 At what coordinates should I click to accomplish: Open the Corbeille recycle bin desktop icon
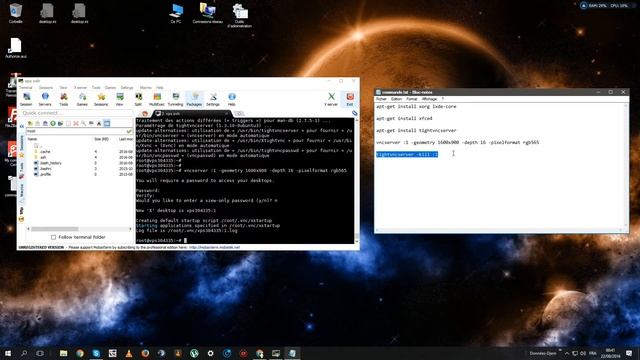(16, 13)
